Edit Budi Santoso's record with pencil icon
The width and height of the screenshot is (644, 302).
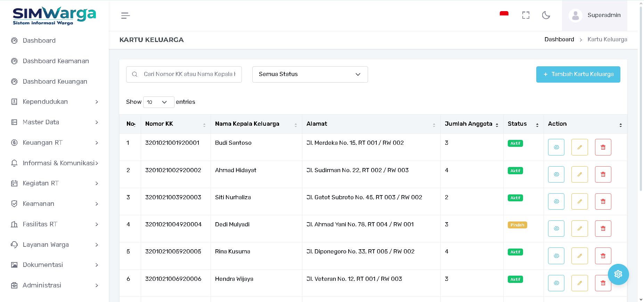pyautogui.click(x=579, y=147)
